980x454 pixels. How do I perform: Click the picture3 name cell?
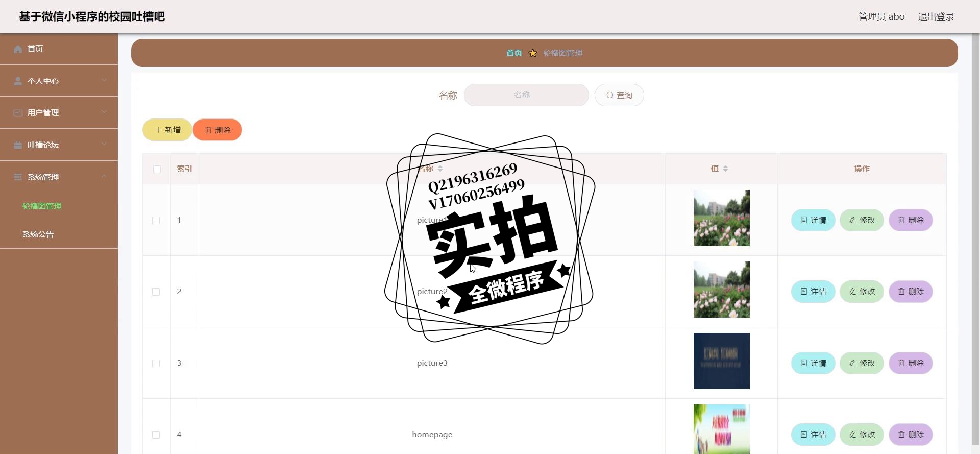point(432,363)
